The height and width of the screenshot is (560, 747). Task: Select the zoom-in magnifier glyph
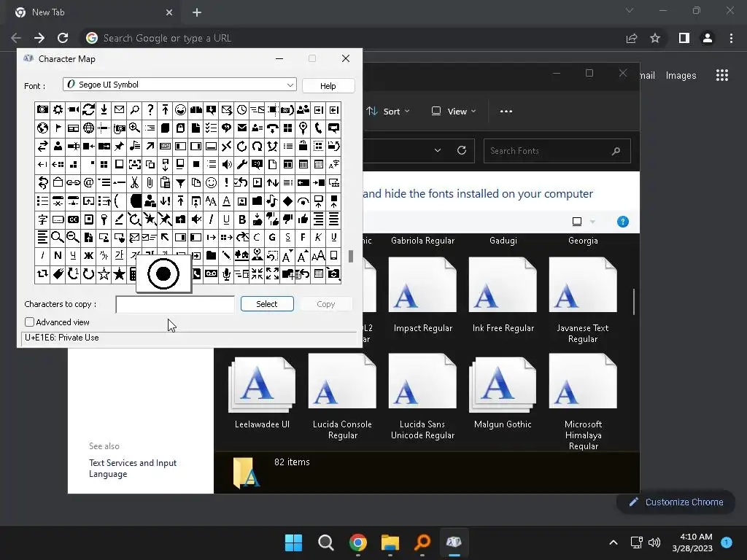pos(134,128)
